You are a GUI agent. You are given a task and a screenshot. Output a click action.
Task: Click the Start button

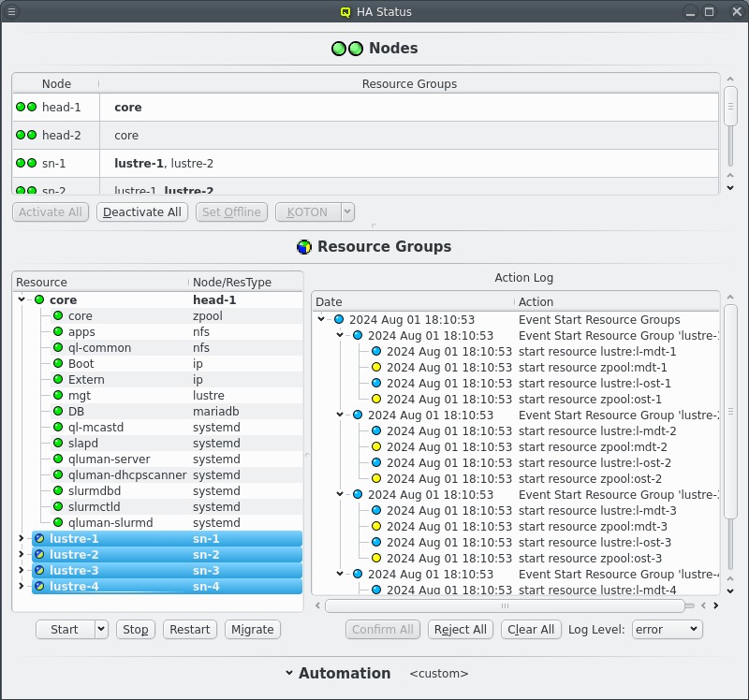coord(66,629)
